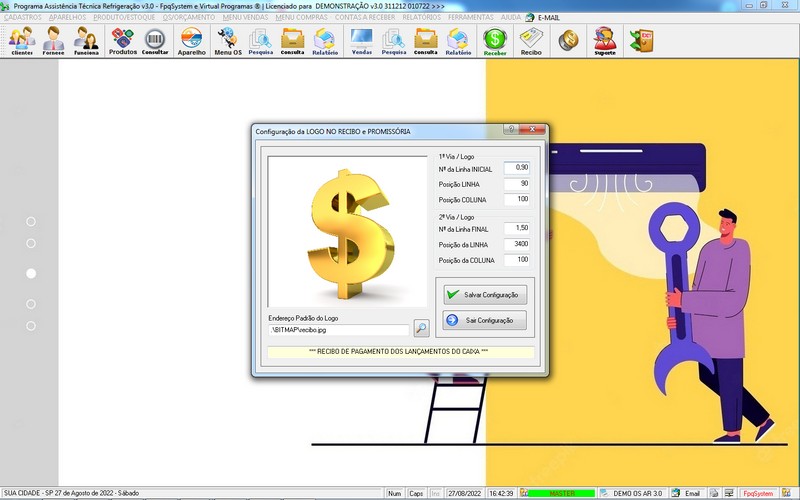Click the filled white slideshow dot

[31, 273]
